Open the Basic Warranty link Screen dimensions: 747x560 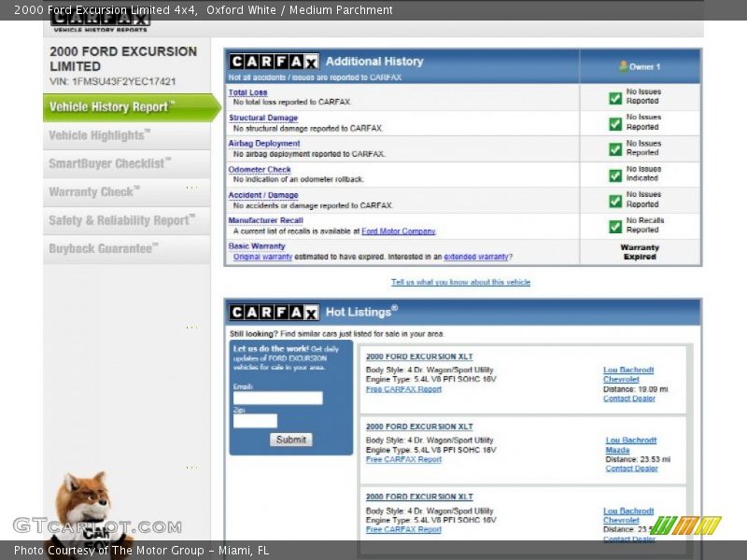(257, 246)
